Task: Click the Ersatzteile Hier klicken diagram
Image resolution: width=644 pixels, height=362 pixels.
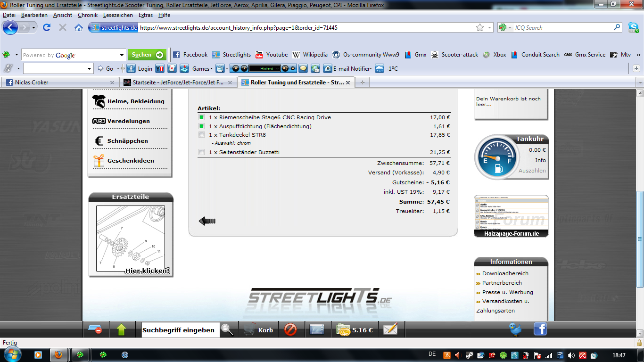Action: tap(131, 239)
